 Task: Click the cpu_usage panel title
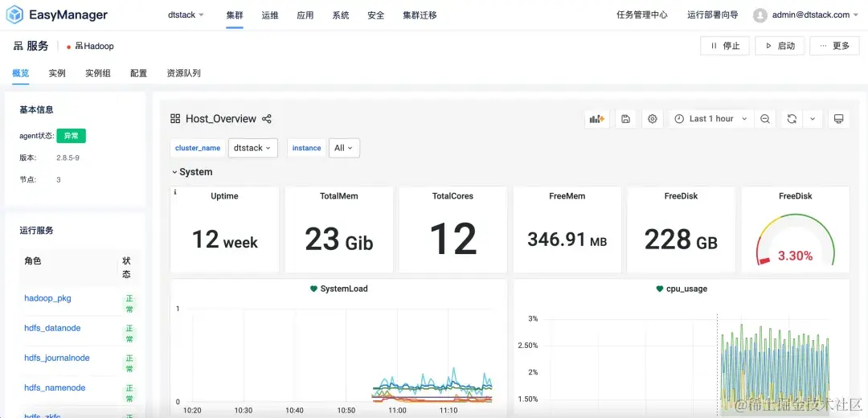[686, 289]
